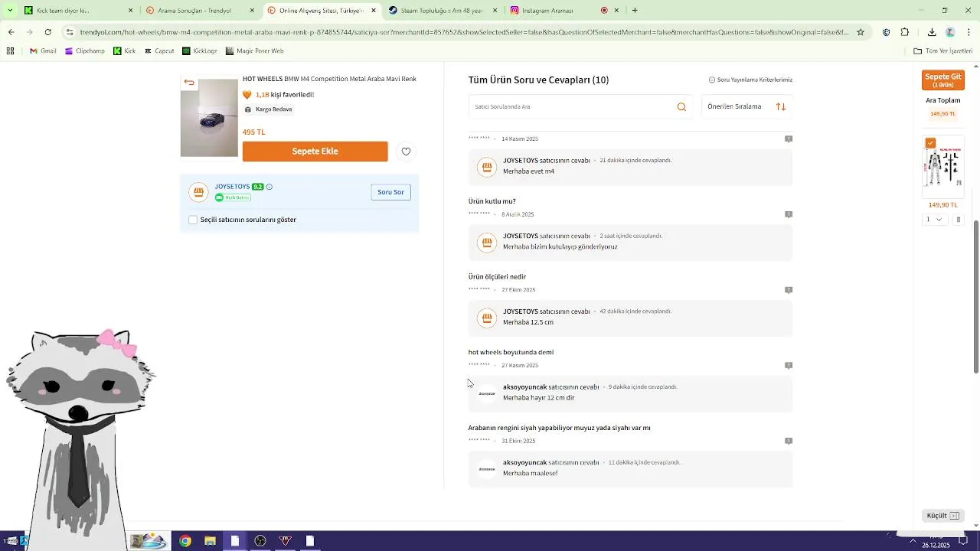
Task: Delete the cart item with trash icon
Action: [x=958, y=220]
